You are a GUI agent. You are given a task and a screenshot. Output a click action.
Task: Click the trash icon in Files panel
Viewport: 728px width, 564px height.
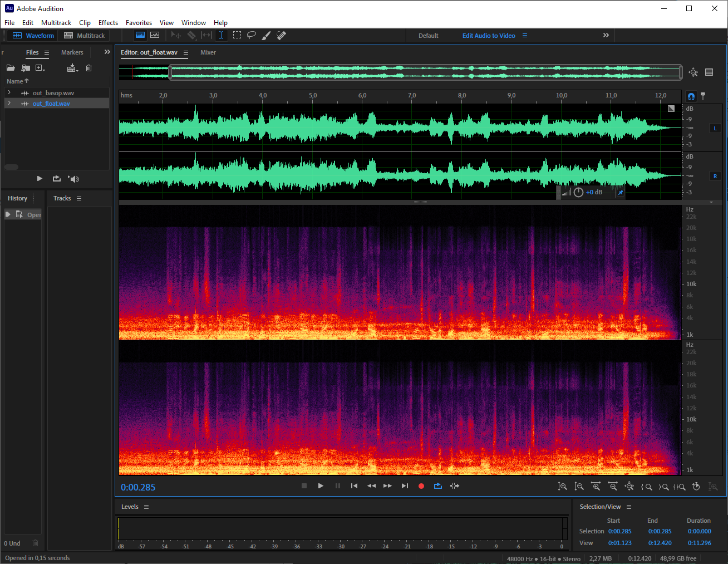tap(88, 68)
